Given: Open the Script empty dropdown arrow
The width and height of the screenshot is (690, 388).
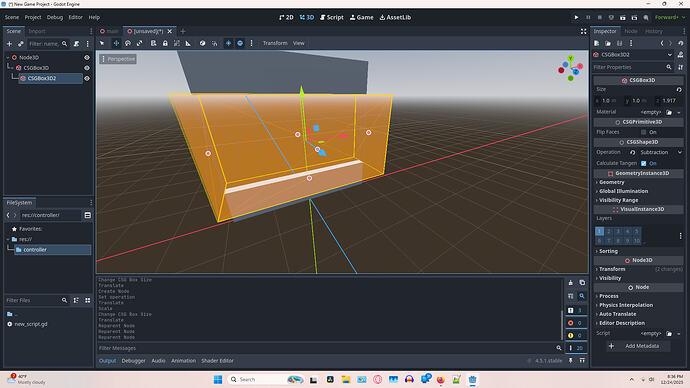Looking at the screenshot, I should [679, 333].
